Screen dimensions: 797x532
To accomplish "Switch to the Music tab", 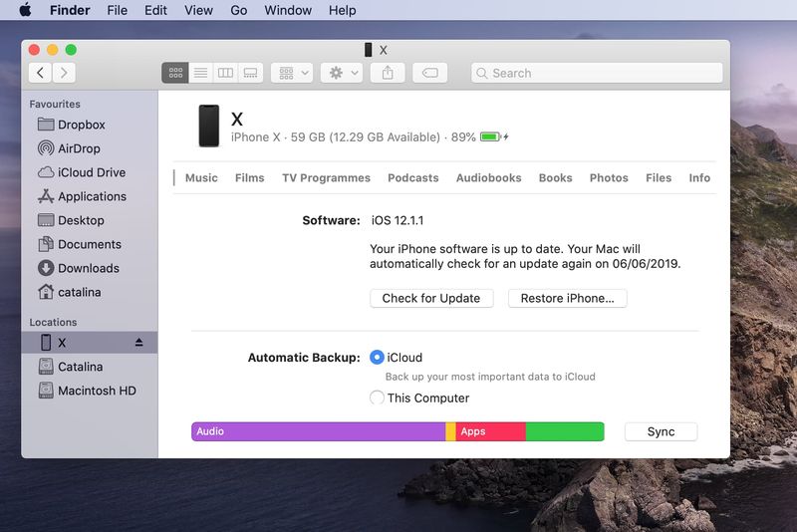I will click(201, 178).
